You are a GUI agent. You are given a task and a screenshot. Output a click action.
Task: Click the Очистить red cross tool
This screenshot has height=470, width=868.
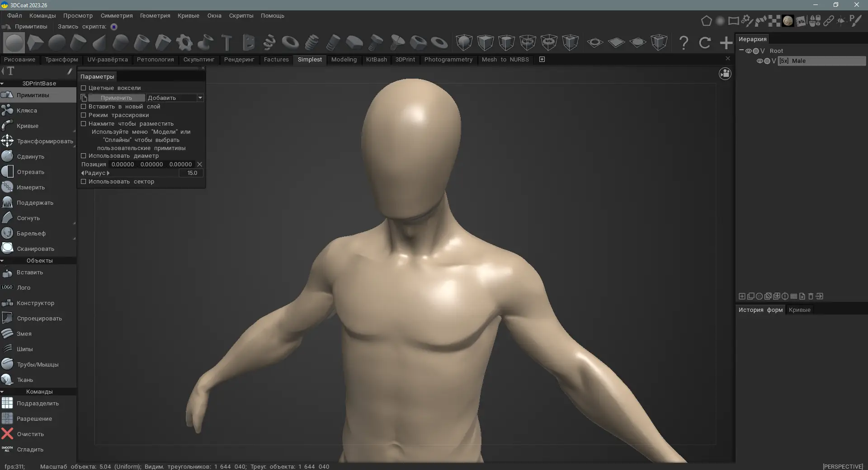point(30,434)
